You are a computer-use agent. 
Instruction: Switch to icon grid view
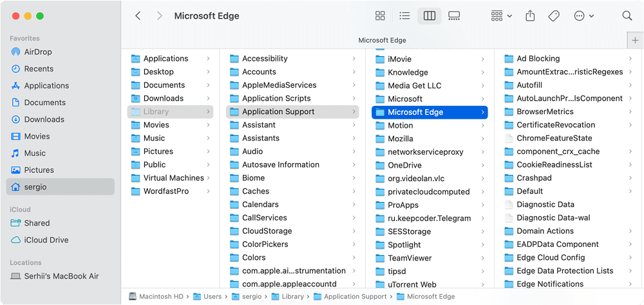(381, 16)
